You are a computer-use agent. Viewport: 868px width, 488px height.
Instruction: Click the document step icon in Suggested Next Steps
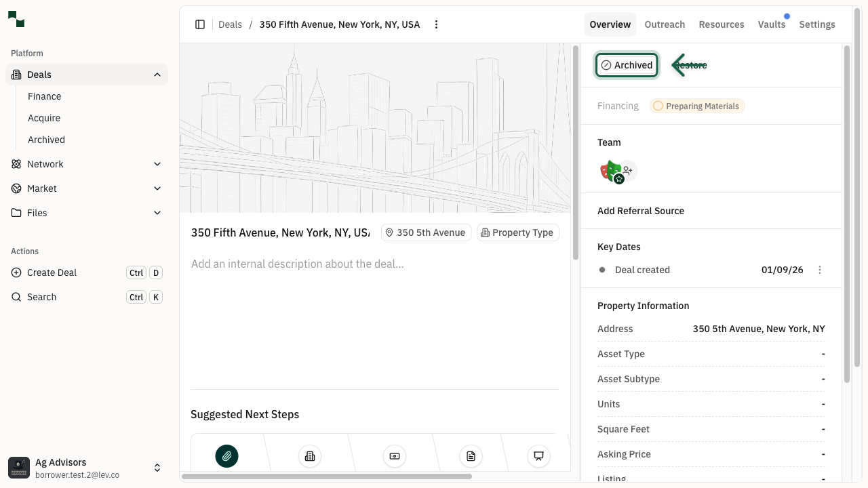[471, 456]
